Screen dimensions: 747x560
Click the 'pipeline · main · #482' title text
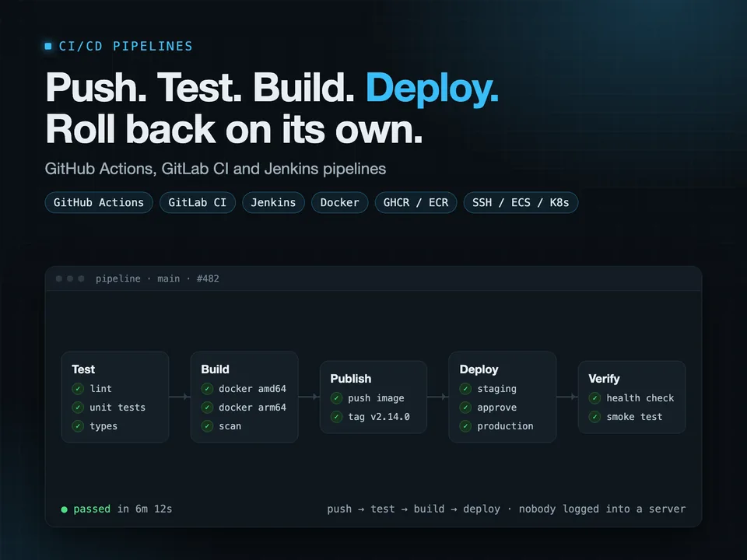click(157, 278)
